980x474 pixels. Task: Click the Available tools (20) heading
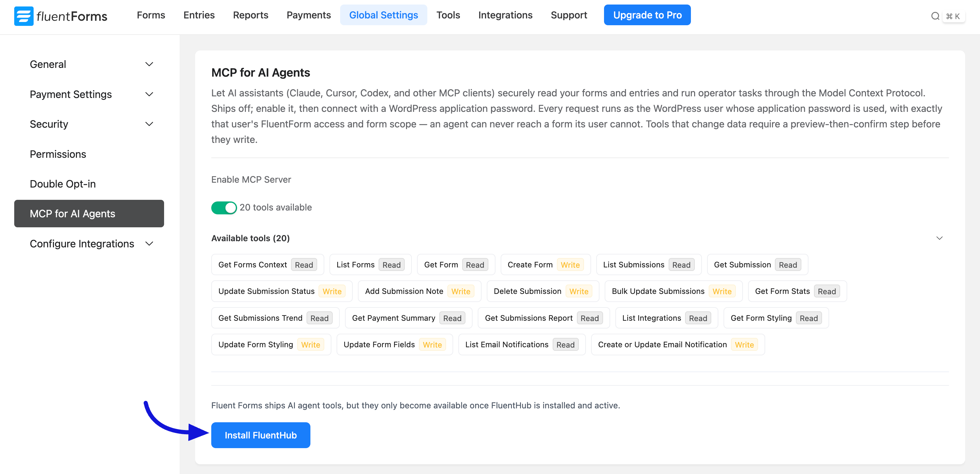(x=250, y=238)
